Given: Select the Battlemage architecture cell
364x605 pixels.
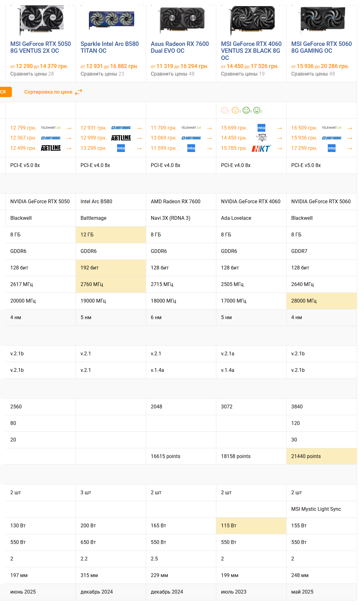Looking at the screenshot, I should coord(111,218).
